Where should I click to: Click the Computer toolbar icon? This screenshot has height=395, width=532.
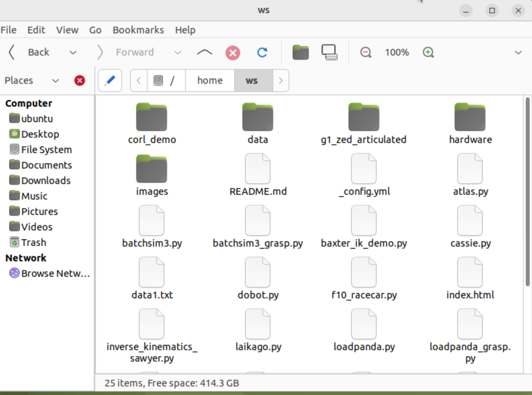coord(329,52)
